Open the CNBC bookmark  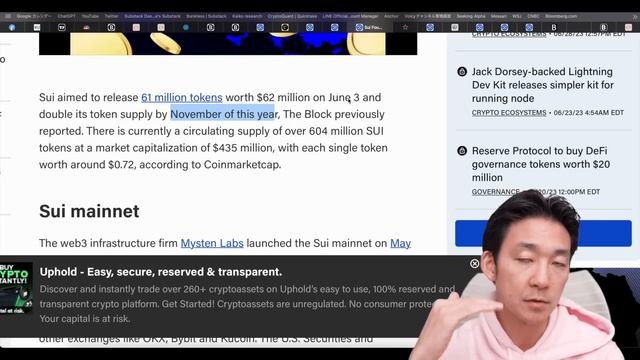click(x=533, y=16)
